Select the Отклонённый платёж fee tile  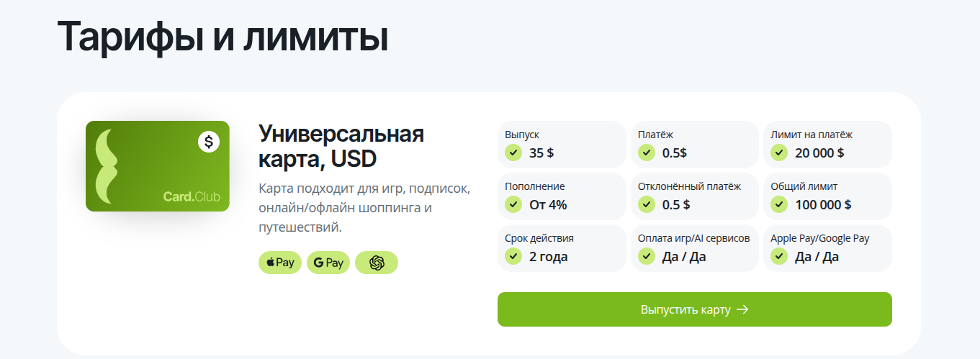point(694,196)
